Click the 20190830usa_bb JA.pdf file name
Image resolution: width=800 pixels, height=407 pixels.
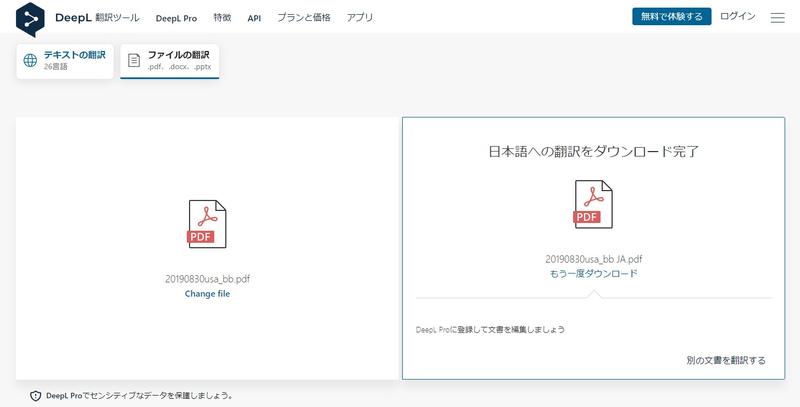593,259
